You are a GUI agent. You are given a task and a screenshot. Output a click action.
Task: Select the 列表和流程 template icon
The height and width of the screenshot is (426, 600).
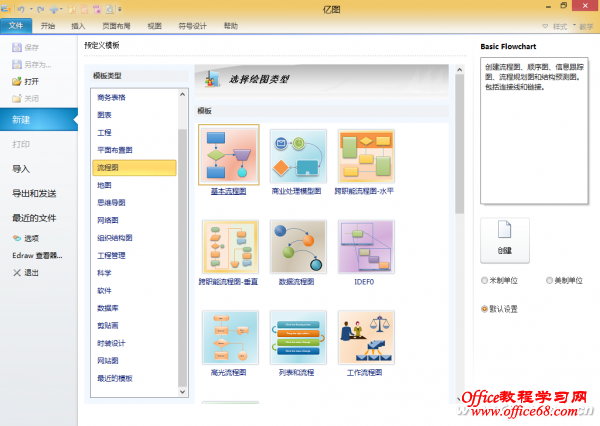coord(298,337)
